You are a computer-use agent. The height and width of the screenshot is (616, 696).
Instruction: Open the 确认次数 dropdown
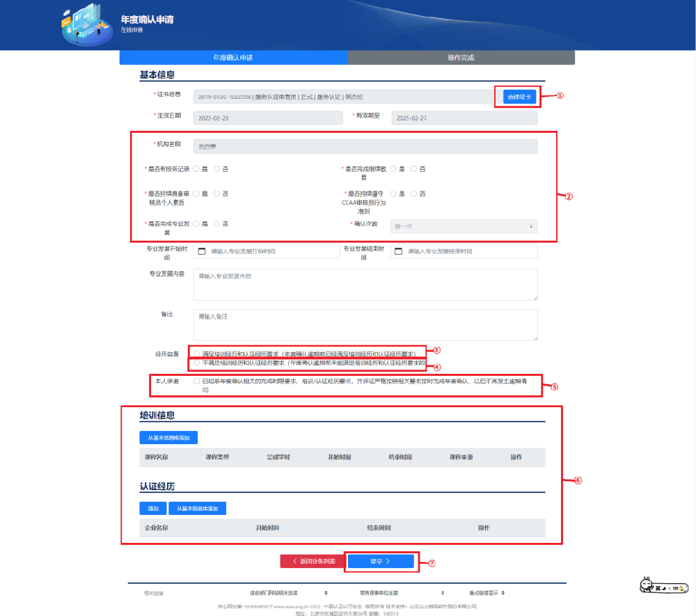[464, 226]
